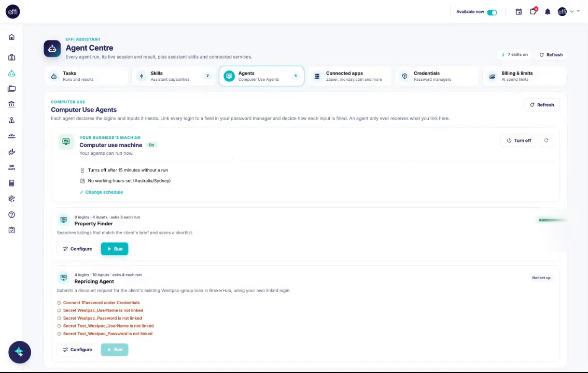This screenshot has width=588, height=373.
Task: Open the home icon in the sidebar
Action: pos(11,37)
